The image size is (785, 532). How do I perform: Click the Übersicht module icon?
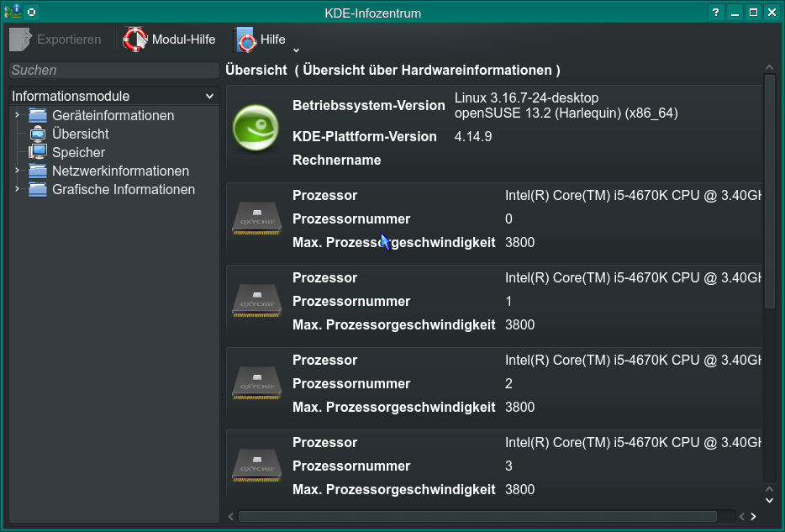pos(38,134)
